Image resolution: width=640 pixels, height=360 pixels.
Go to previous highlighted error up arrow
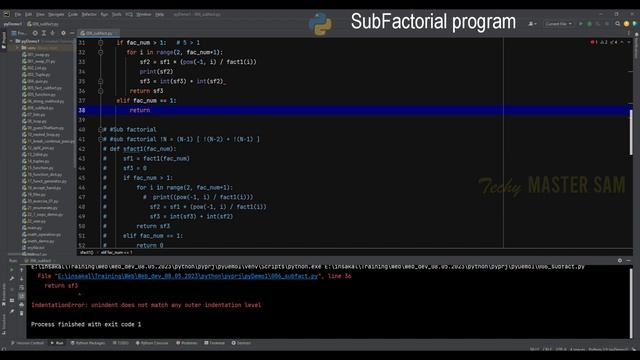coord(622,42)
